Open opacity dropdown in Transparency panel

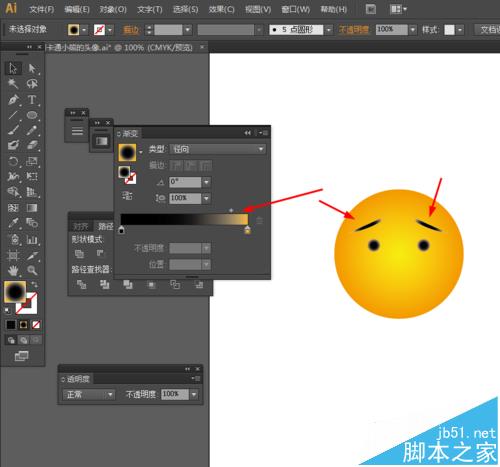[x=194, y=395]
